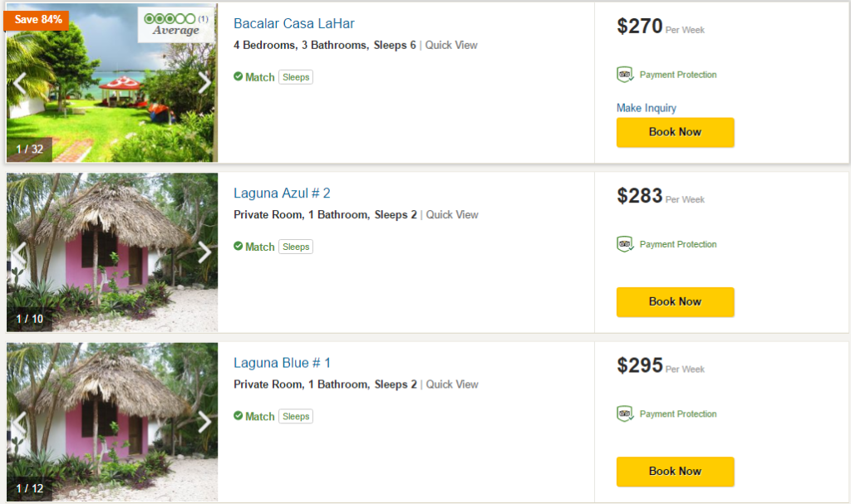Book Now the $270 per week rental
851x504 pixels.
point(675,132)
